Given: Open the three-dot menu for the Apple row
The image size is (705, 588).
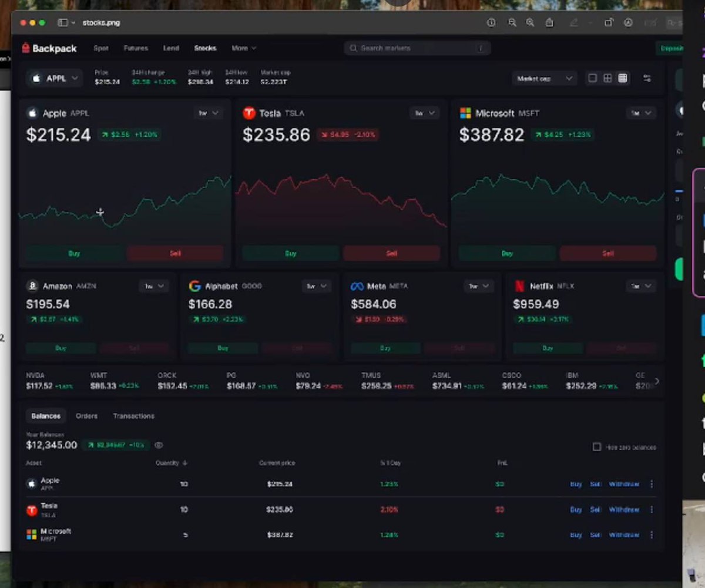Looking at the screenshot, I should 652,484.
